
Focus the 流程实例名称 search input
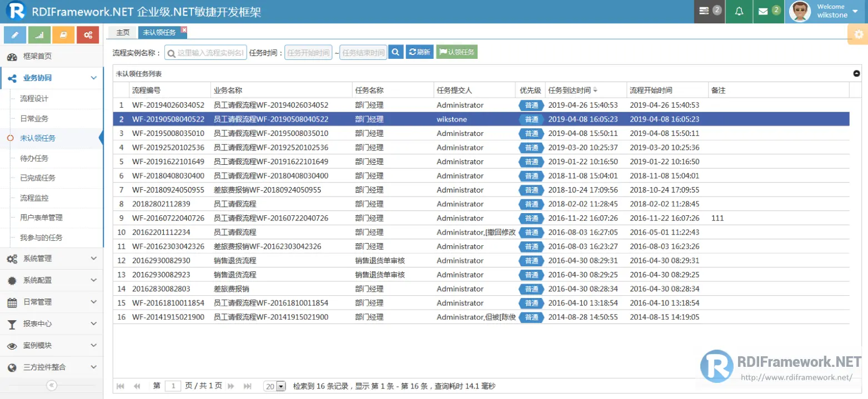coord(206,53)
